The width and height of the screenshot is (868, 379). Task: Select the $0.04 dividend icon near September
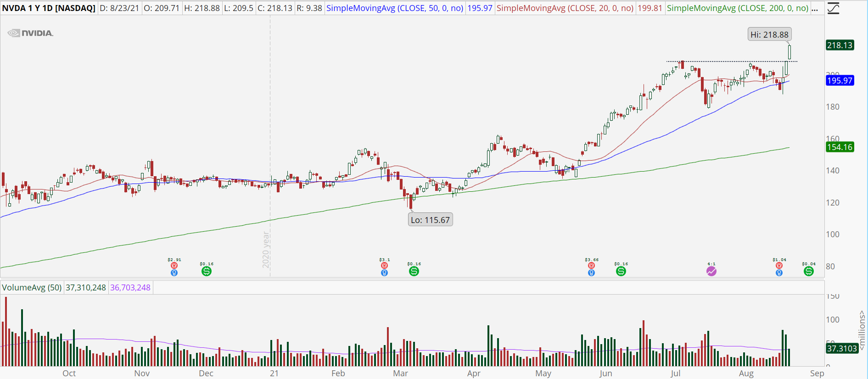(809, 271)
